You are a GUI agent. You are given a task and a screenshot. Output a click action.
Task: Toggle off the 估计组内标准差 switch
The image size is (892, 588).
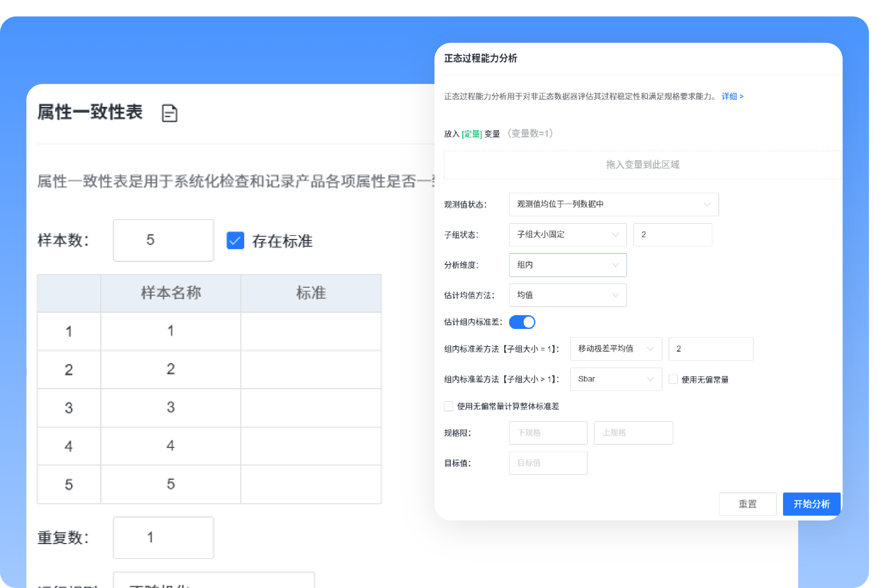pos(522,322)
